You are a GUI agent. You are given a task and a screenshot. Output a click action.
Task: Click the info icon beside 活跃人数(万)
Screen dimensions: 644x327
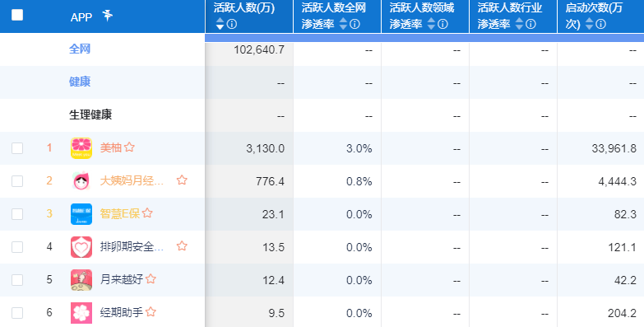coord(232,24)
